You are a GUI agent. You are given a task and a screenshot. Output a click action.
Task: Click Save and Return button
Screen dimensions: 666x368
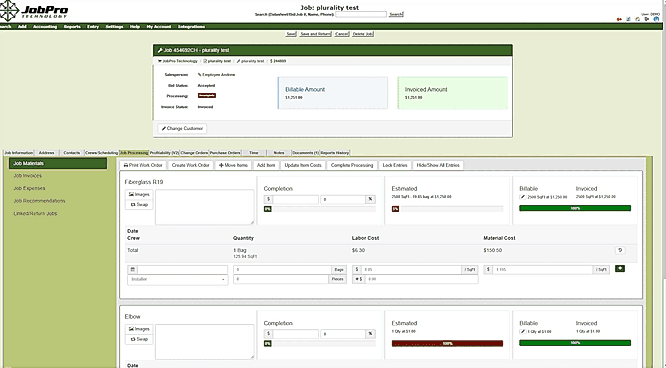click(315, 34)
